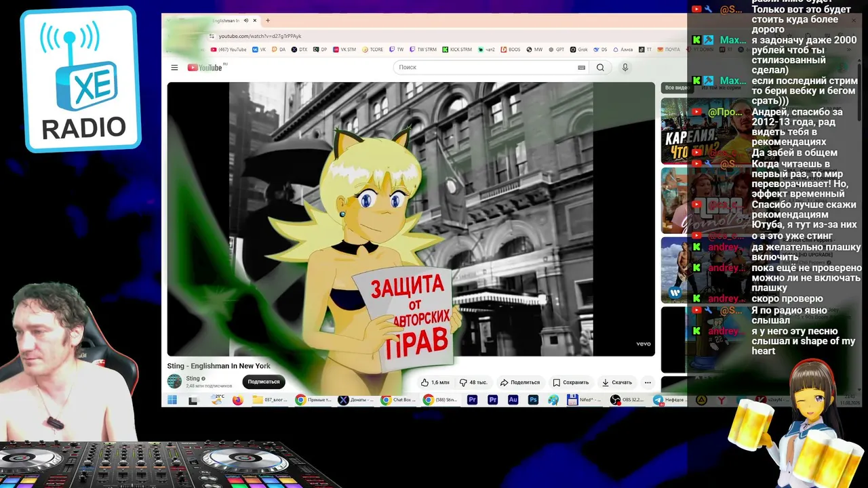The width and height of the screenshot is (868, 488).
Task: Open Adobe Photoshop from the taskbar
Action: pyautogui.click(x=533, y=400)
